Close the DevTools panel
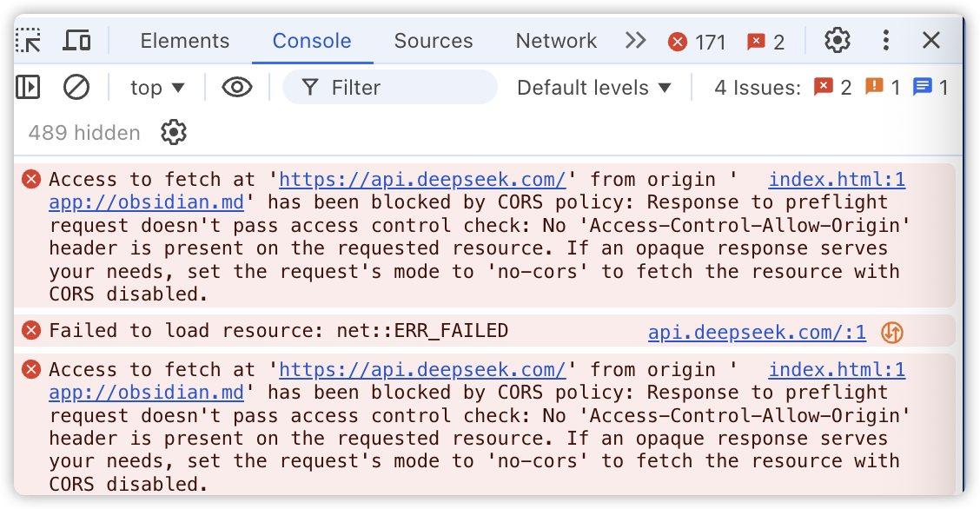 pyautogui.click(x=931, y=41)
